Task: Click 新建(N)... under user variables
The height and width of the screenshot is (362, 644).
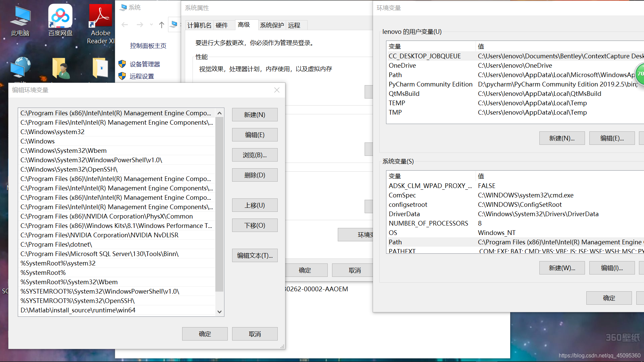Action: click(x=562, y=138)
